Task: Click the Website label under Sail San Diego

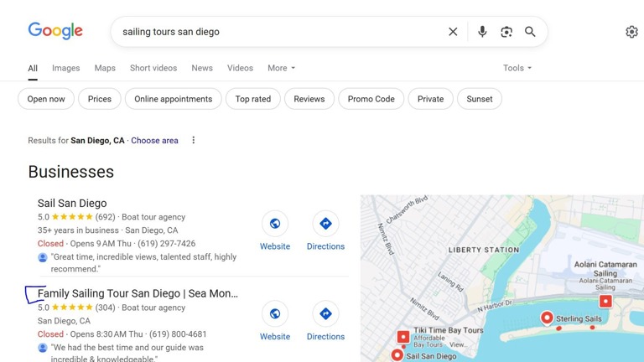Action: [x=275, y=246]
